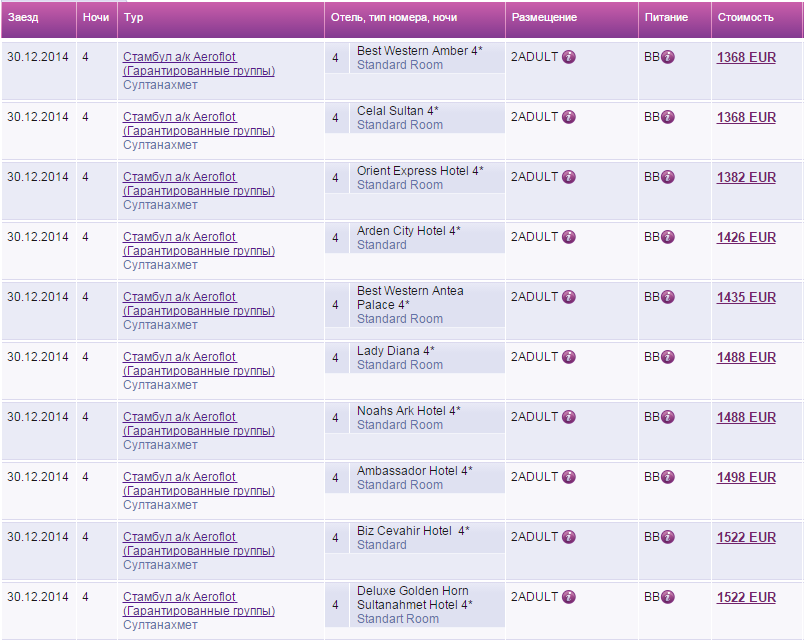Open 2ADULT help icon for Deluxe Golden Horn Sultanahmet
This screenshot has width=804, height=642.
pos(568,597)
